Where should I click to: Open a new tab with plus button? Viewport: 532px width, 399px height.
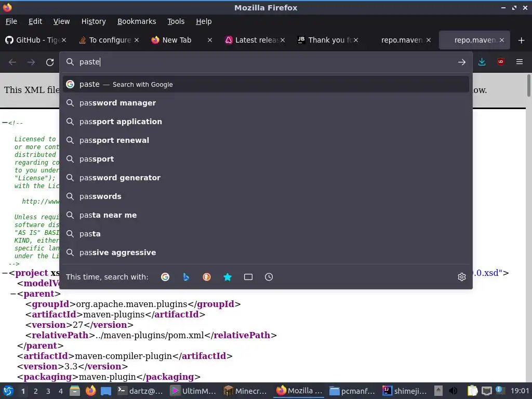click(x=521, y=41)
